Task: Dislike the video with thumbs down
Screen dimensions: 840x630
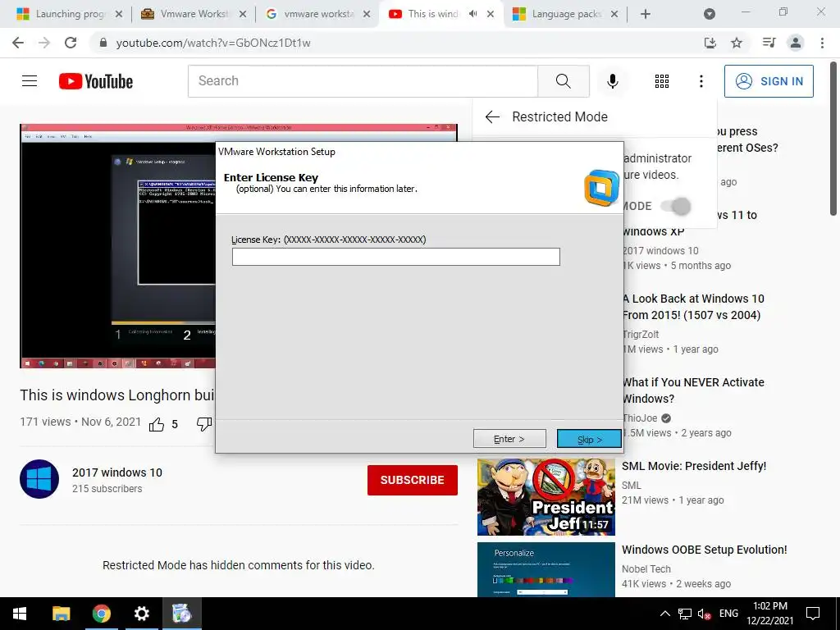Action: (x=204, y=424)
